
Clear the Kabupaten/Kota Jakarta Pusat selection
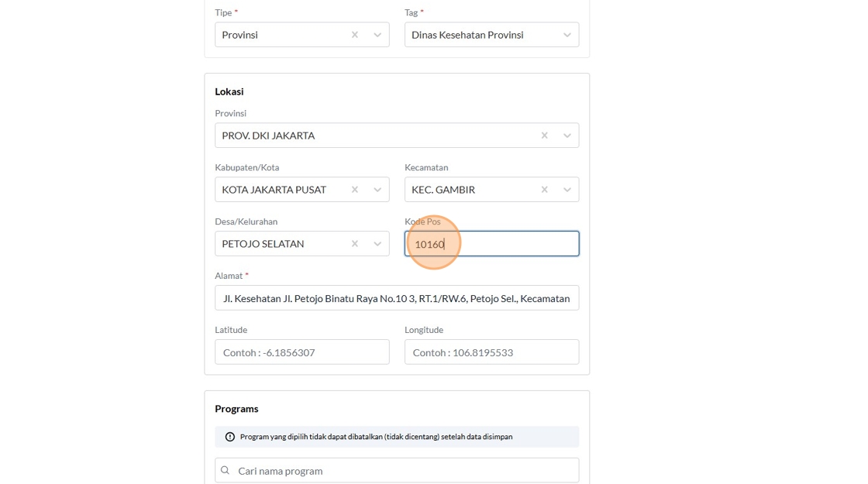click(355, 190)
